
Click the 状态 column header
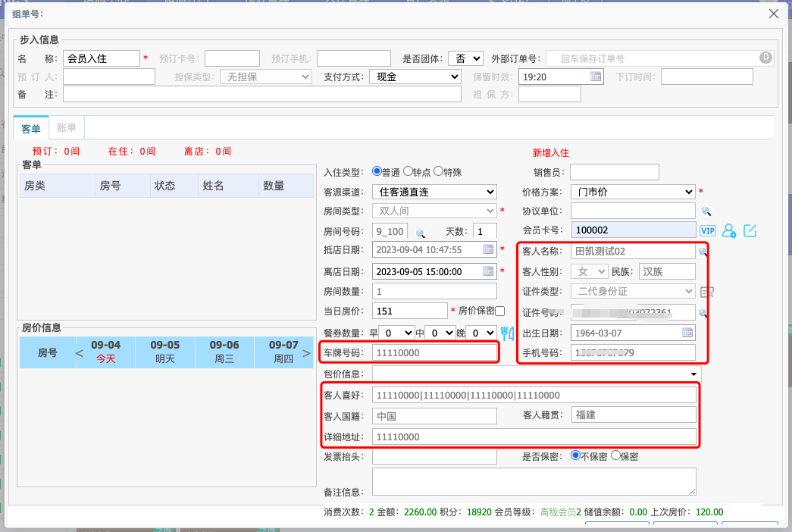(174, 186)
